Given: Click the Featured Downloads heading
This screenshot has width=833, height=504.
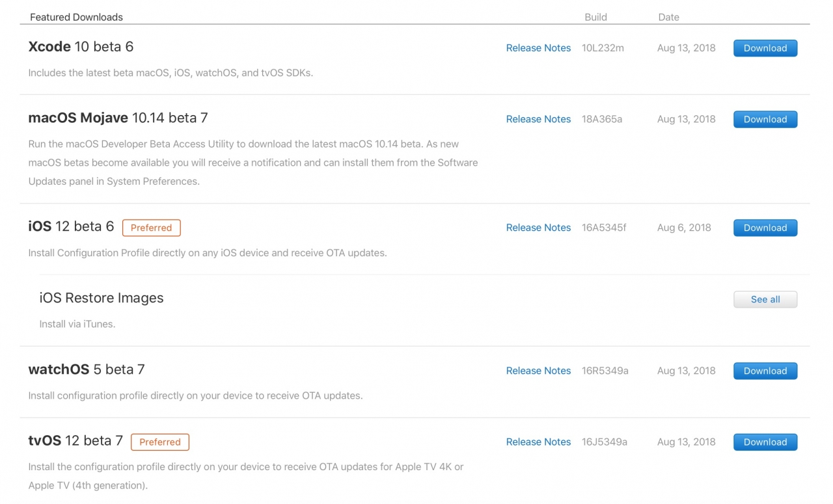Looking at the screenshot, I should pyautogui.click(x=76, y=17).
